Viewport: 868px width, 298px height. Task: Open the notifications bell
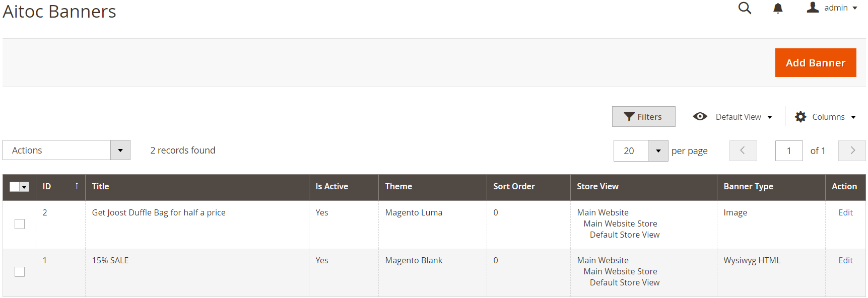click(778, 8)
